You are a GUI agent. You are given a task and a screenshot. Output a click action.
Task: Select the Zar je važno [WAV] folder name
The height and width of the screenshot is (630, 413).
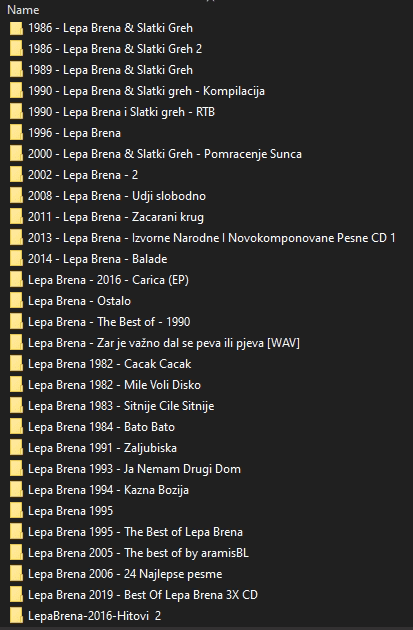[164, 343]
